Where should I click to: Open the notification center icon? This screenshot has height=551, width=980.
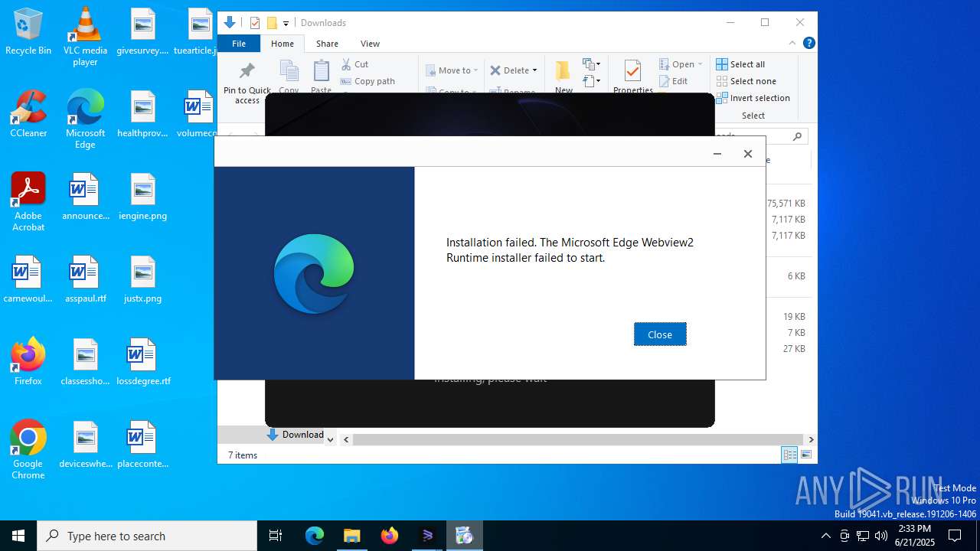point(955,536)
